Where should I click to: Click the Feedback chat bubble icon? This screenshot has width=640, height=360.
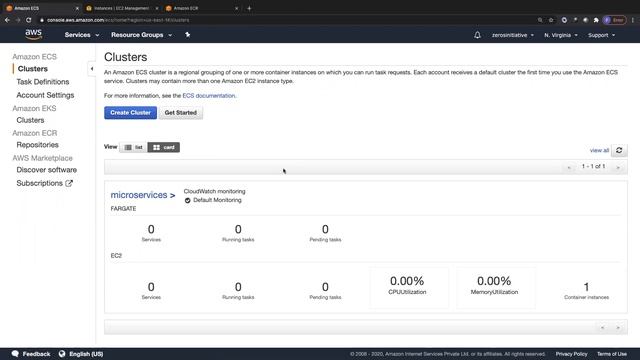pos(15,354)
